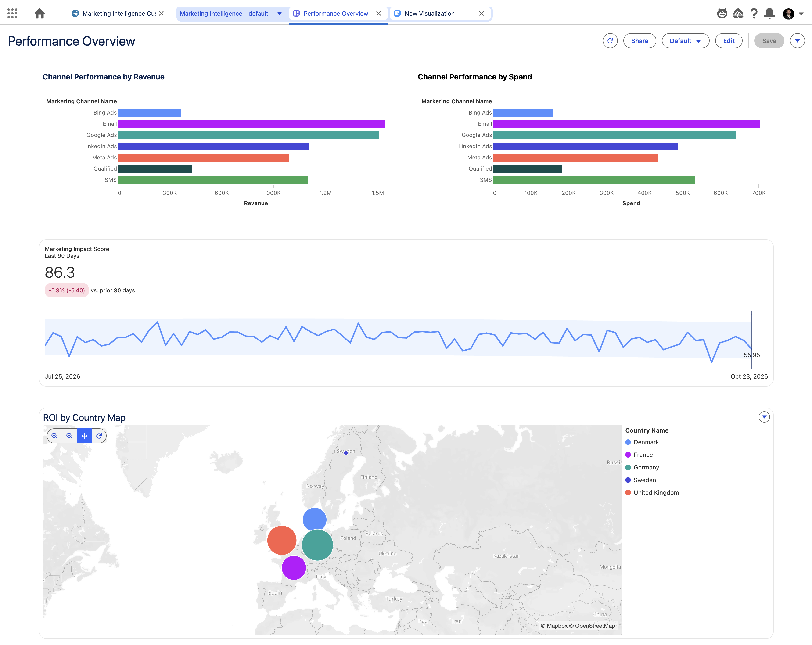Open the notifications bell
The image size is (812, 645).
click(769, 14)
